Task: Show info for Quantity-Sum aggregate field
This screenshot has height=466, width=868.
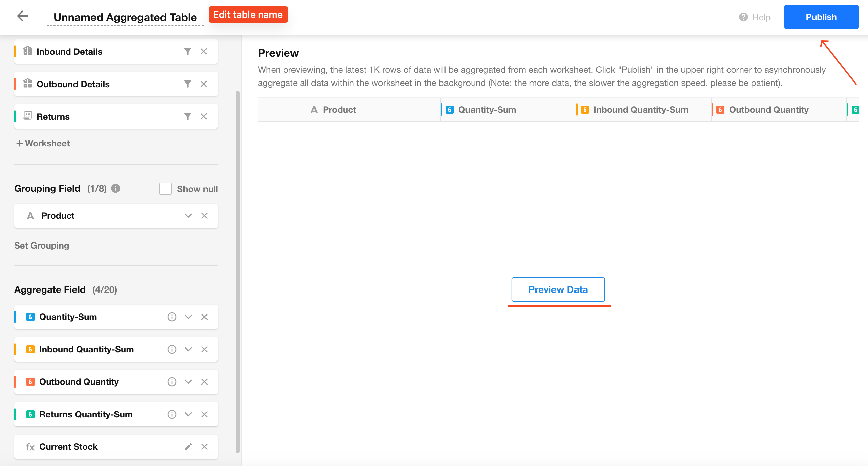Action: pyautogui.click(x=172, y=317)
